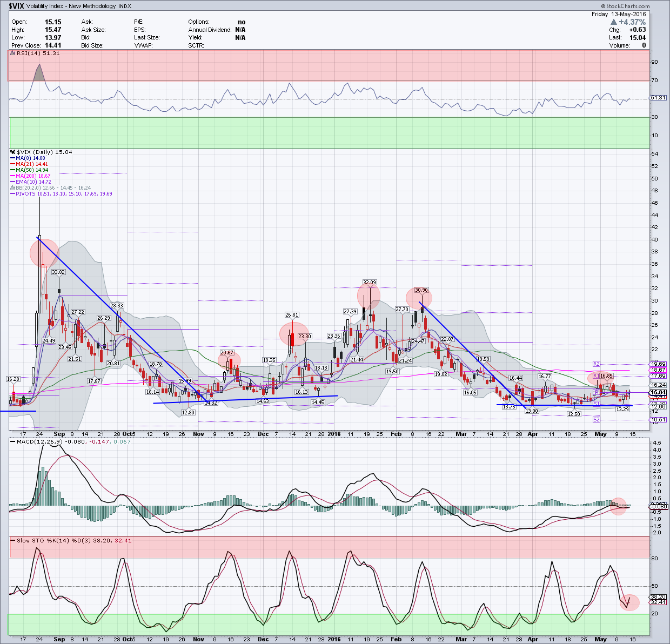Click the Open value 15.15
Screen dimensions: 670x644
[53, 22]
